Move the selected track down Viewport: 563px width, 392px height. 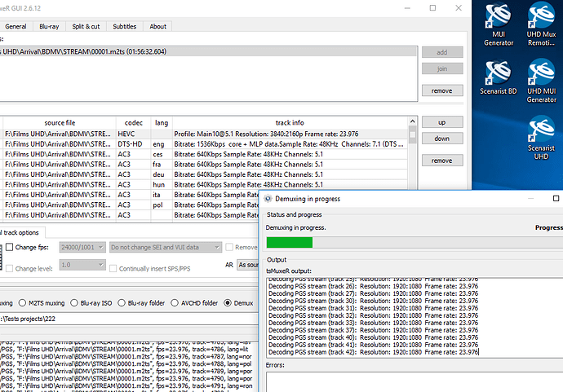tap(442, 139)
